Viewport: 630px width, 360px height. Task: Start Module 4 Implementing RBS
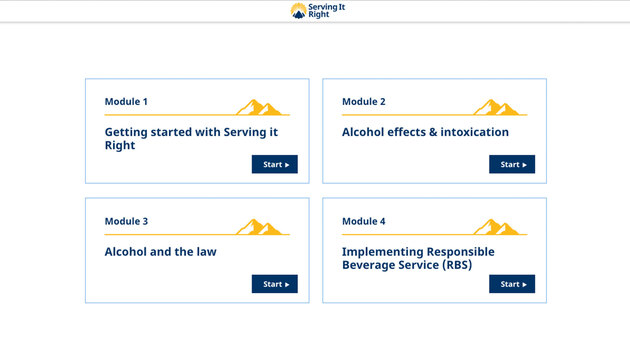(512, 284)
